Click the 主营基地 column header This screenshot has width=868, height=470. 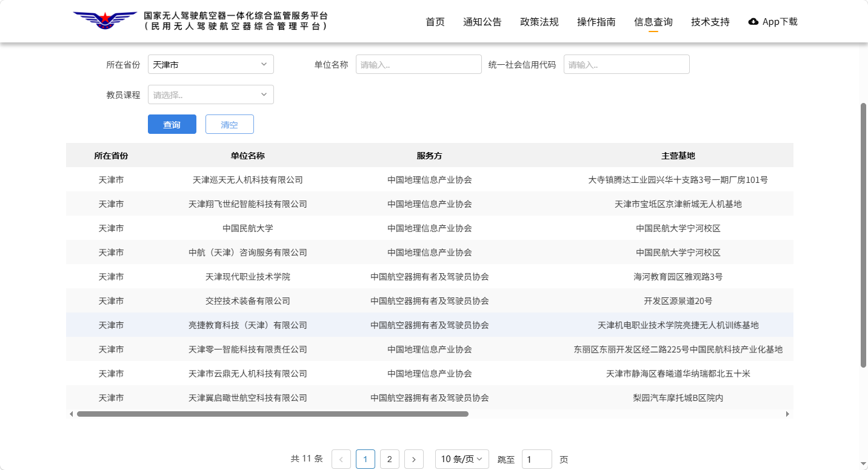pos(678,156)
